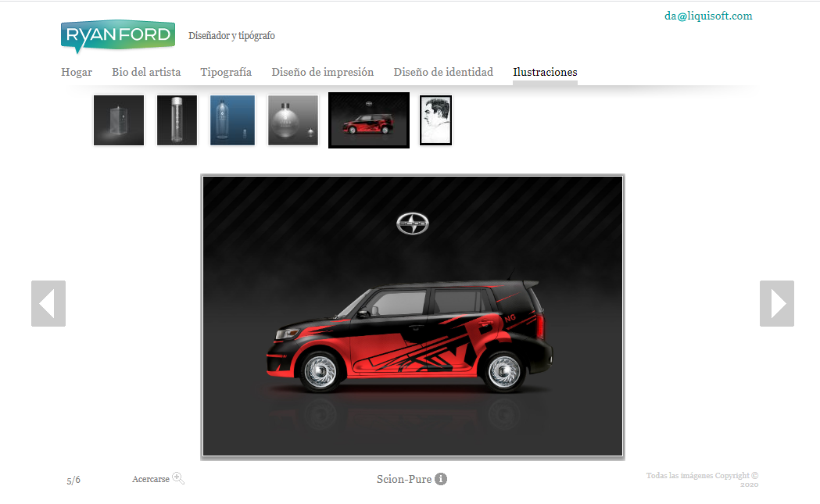The width and height of the screenshot is (820, 504).
Task: Go to Bio del artista page
Action: 146,72
